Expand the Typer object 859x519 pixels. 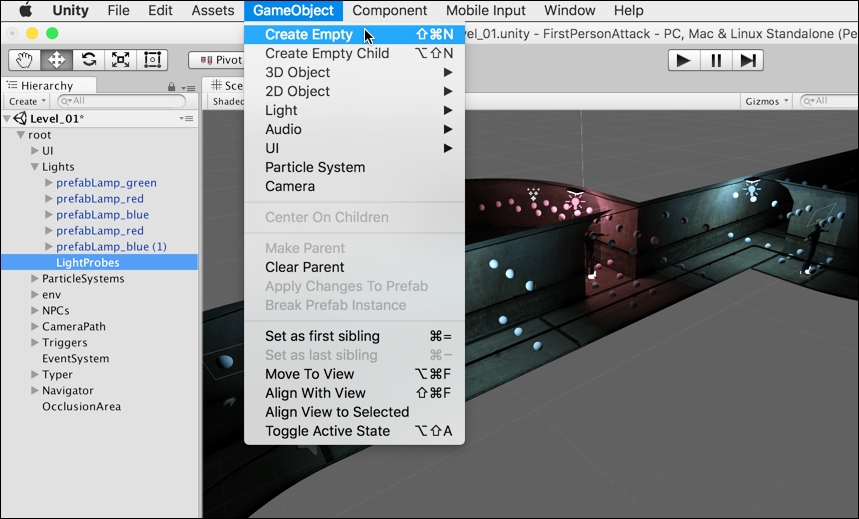tap(35, 374)
